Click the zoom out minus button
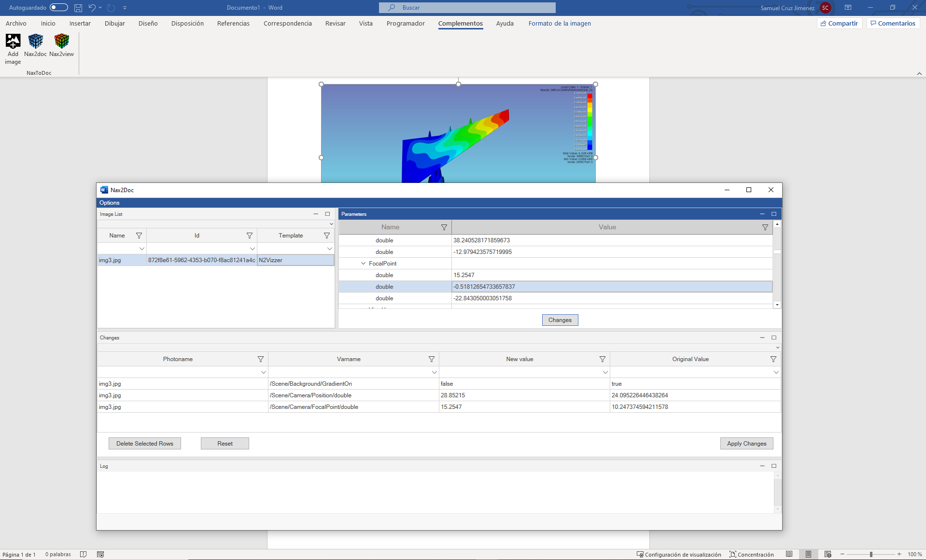The height and width of the screenshot is (560, 926). [x=842, y=554]
